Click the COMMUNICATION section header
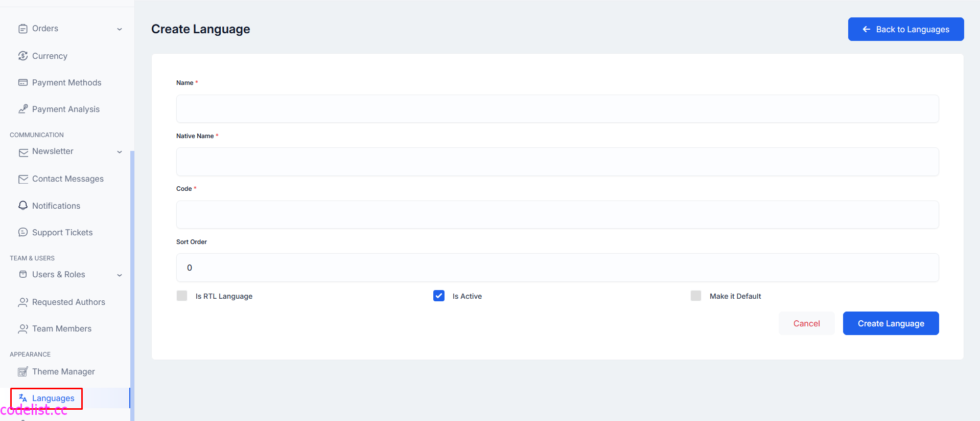This screenshot has width=980, height=421. point(37,135)
